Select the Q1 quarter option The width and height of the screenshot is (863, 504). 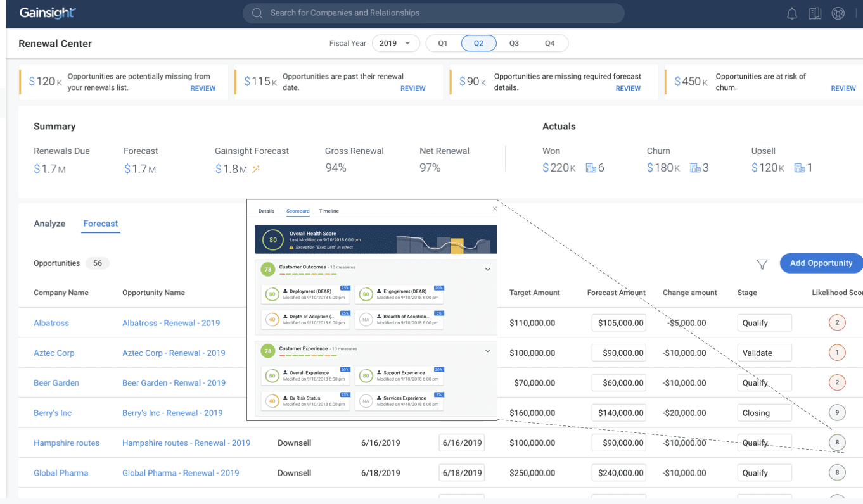click(443, 43)
